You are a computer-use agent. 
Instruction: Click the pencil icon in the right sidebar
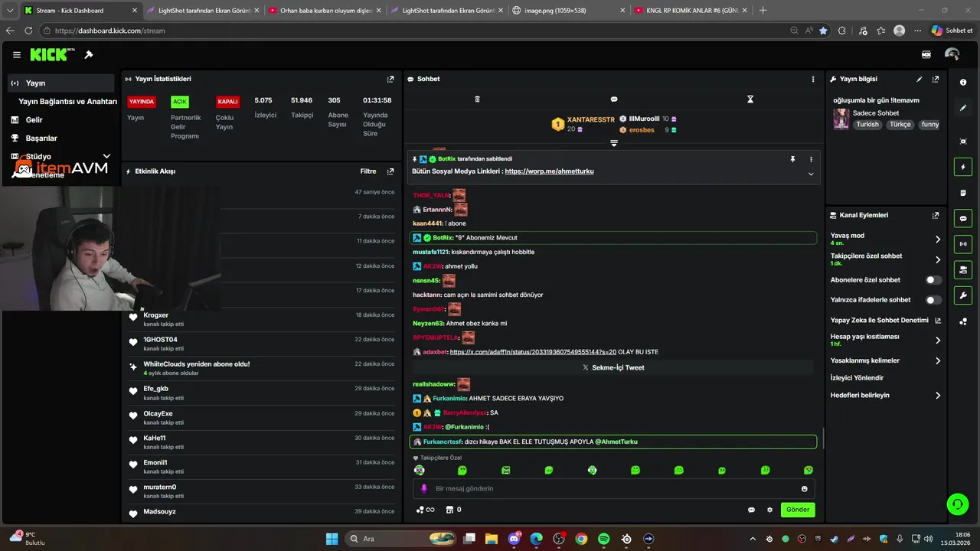tap(963, 108)
